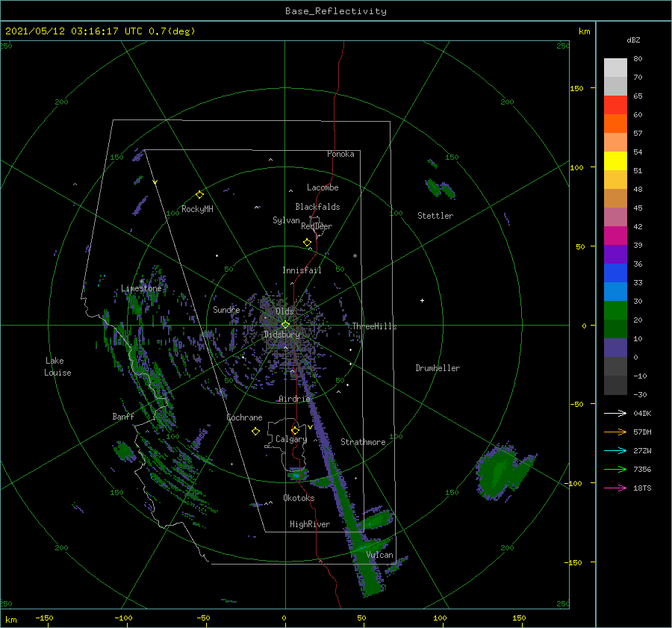Click the Sylvan label

coord(286,220)
